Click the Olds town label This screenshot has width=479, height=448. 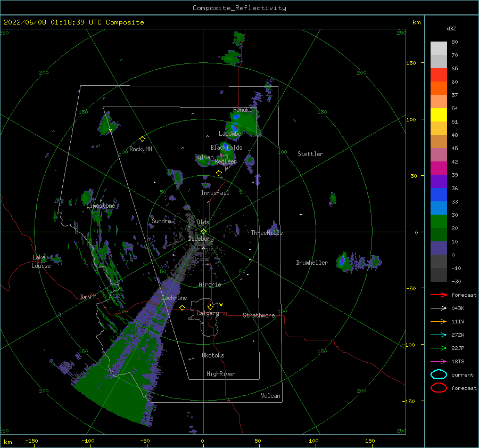pos(203,222)
